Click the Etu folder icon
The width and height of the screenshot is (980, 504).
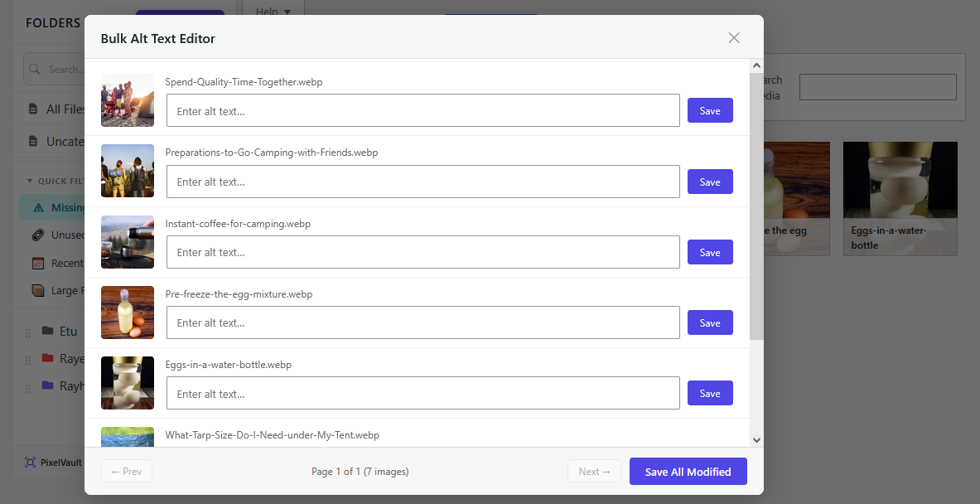point(47,331)
